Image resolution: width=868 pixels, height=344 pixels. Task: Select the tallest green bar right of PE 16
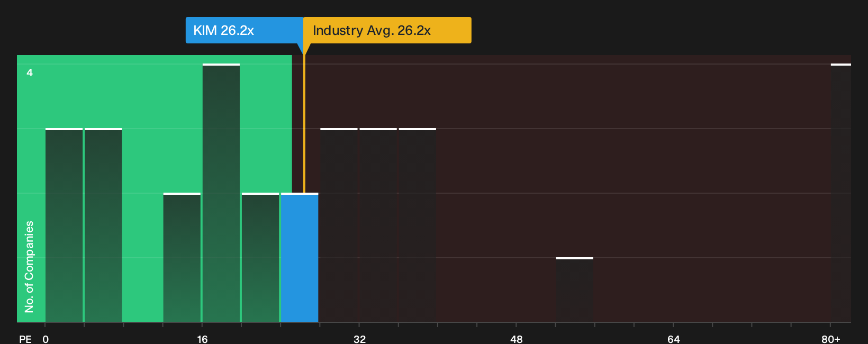tap(221, 193)
